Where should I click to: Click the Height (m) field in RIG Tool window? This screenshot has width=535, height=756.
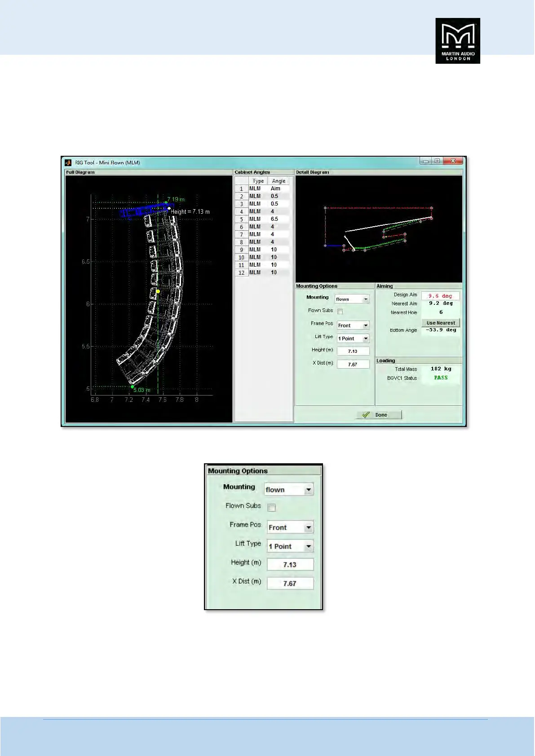(353, 352)
